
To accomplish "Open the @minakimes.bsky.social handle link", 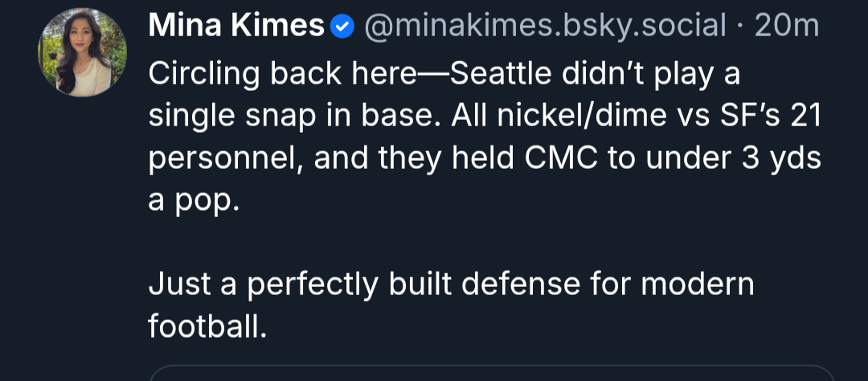I will 545,27.
